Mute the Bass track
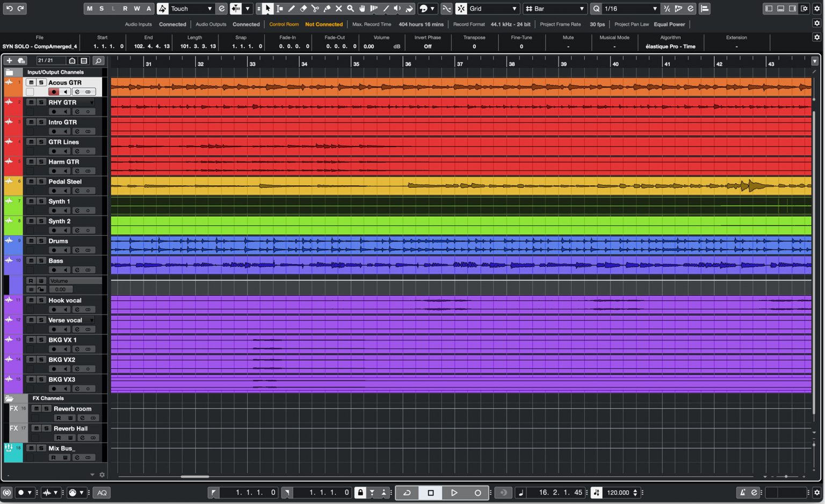 31,261
